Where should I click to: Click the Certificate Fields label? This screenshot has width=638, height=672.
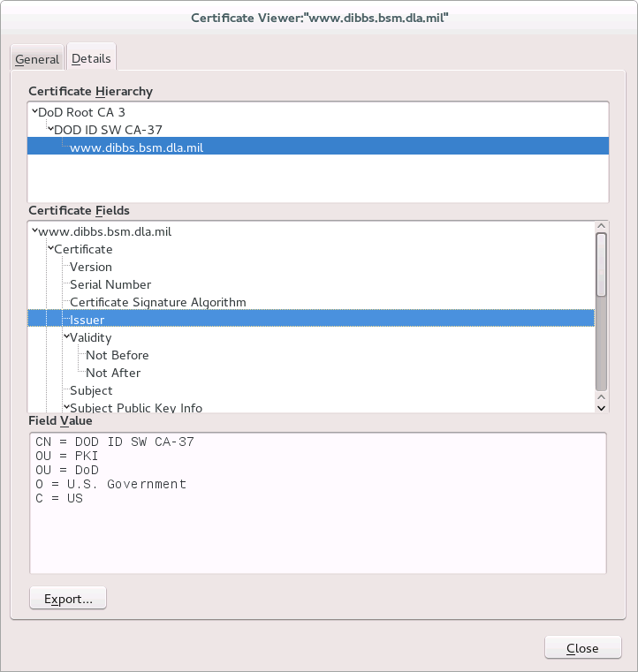click(79, 210)
